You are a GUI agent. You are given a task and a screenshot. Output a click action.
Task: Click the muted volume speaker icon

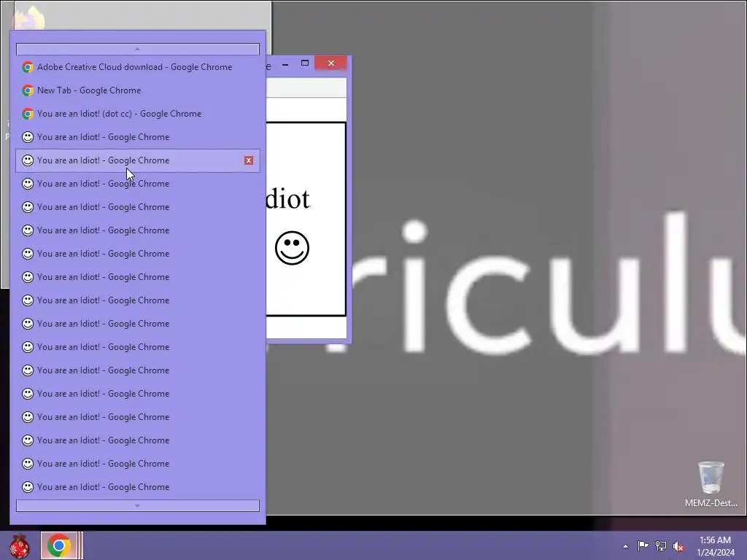tap(678, 546)
